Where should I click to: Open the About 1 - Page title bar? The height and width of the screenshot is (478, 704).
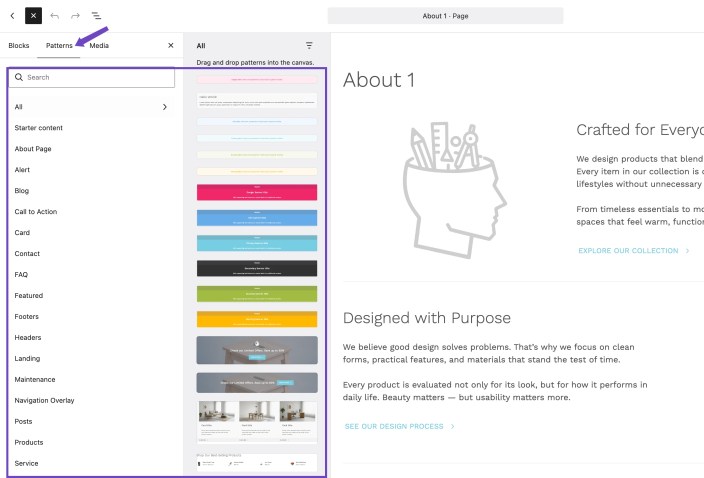pos(445,16)
